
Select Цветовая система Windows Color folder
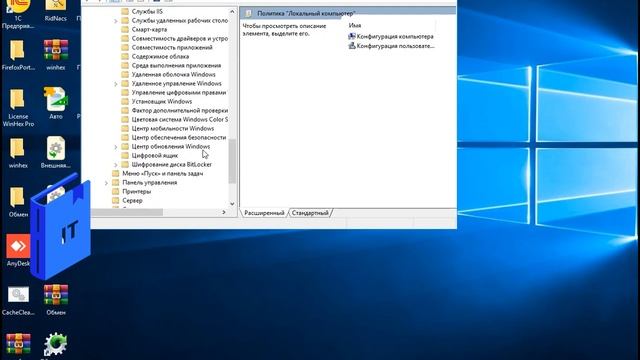(175, 119)
